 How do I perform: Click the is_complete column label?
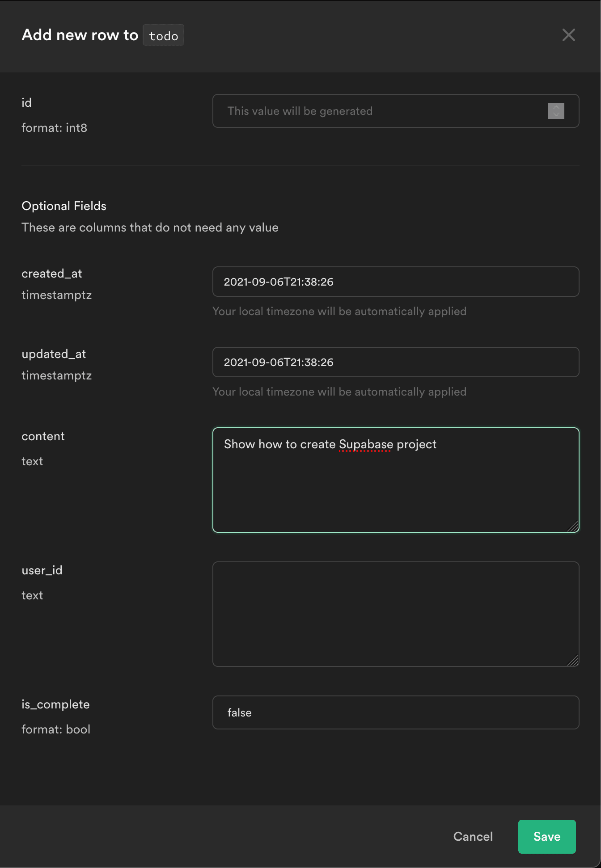click(x=55, y=704)
